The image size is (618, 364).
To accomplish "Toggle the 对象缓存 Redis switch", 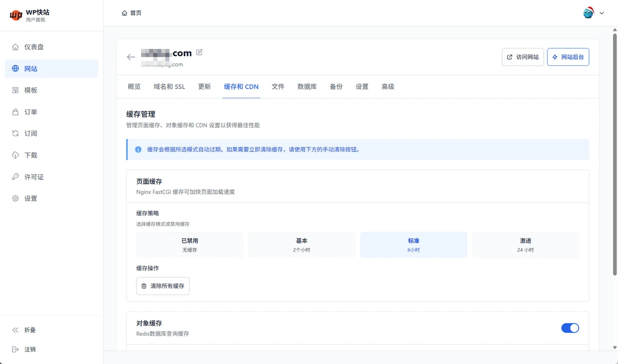I will pos(570,328).
